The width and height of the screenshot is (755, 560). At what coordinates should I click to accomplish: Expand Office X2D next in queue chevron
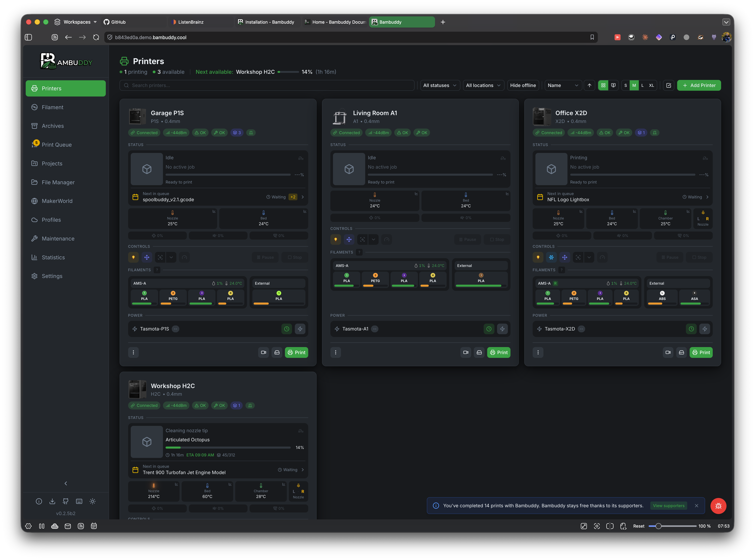pos(707,197)
